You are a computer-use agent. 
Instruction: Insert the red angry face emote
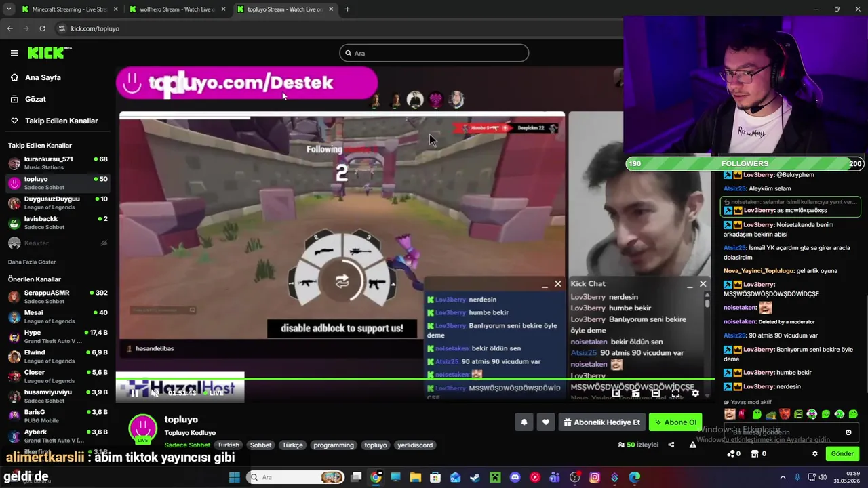click(785, 413)
